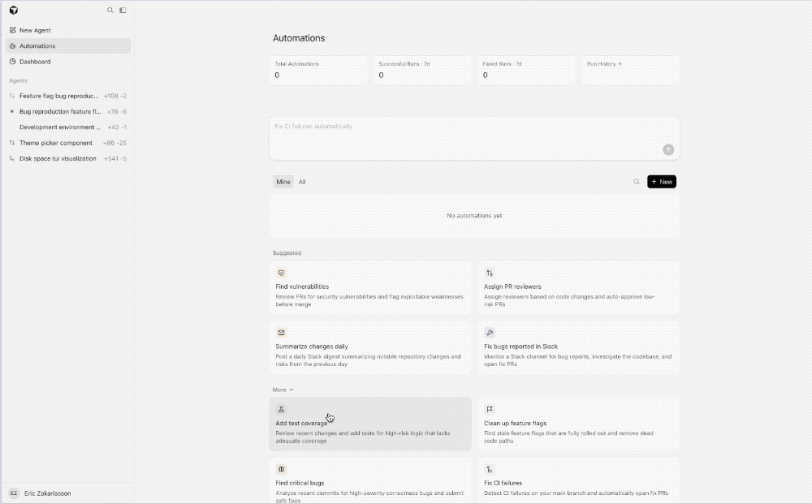Expand the More section of suggestions
The height and width of the screenshot is (504, 812).
[x=281, y=390]
